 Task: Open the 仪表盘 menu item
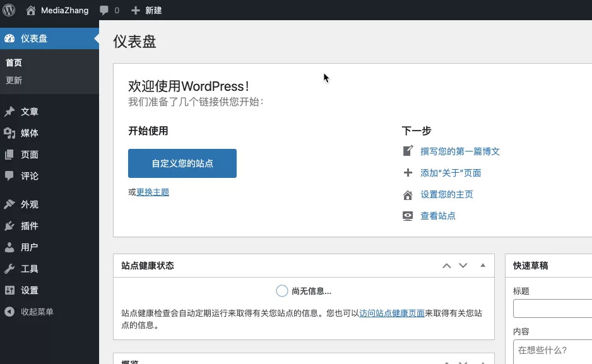tap(49, 38)
